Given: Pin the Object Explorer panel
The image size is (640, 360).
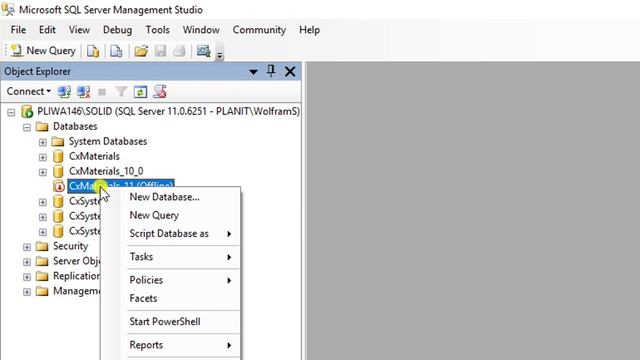Looking at the screenshot, I should pos(271,71).
